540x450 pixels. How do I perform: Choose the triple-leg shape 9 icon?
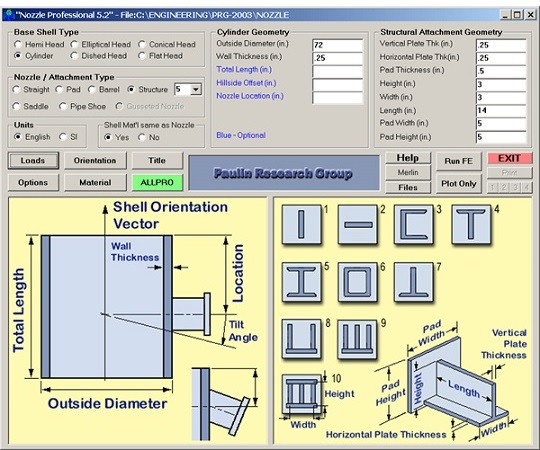[x=357, y=339]
